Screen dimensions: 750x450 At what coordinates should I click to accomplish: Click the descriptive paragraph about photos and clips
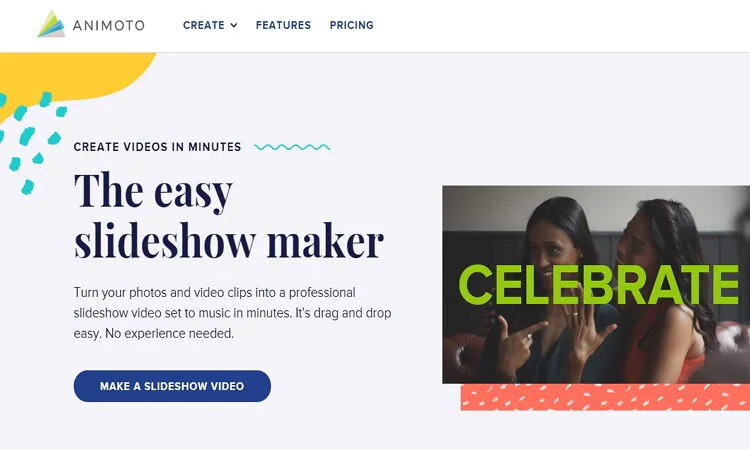(x=232, y=313)
